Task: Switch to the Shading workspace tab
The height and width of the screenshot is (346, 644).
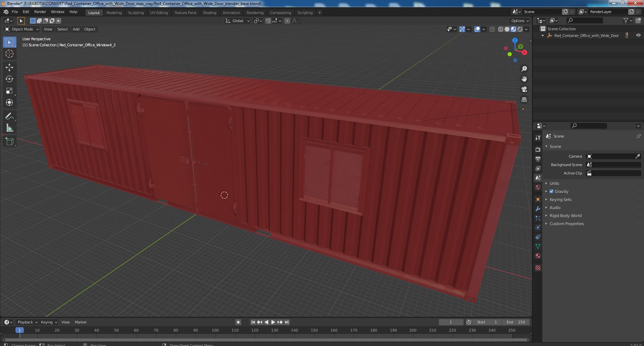Action: [209, 13]
